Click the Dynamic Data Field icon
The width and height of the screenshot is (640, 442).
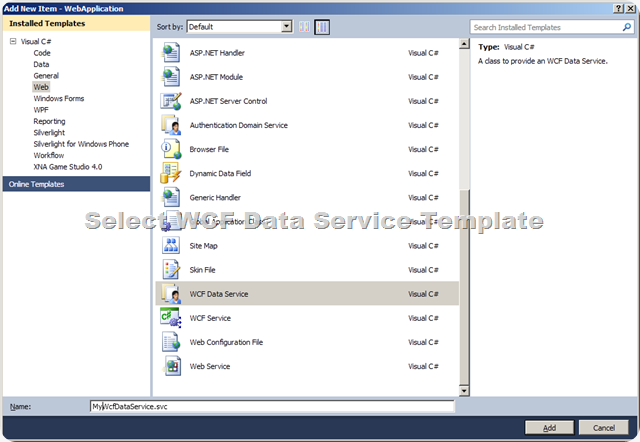pyautogui.click(x=171, y=173)
